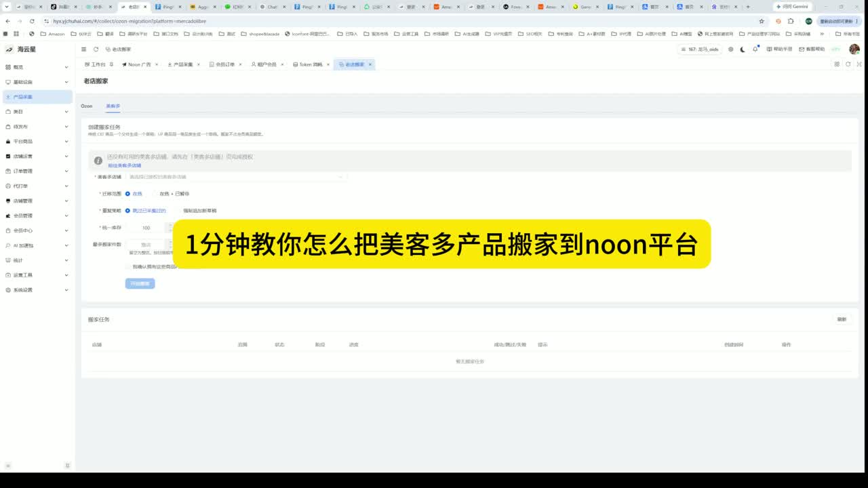Expand the 待发布 sidebar menu
The image size is (868, 488).
pos(37,127)
